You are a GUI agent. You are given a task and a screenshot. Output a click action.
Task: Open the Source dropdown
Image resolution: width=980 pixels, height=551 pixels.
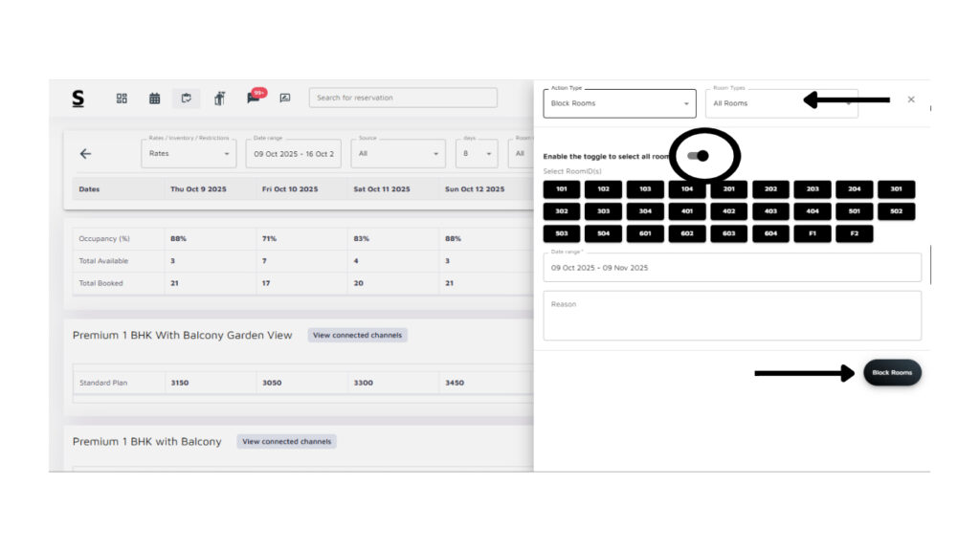398,153
